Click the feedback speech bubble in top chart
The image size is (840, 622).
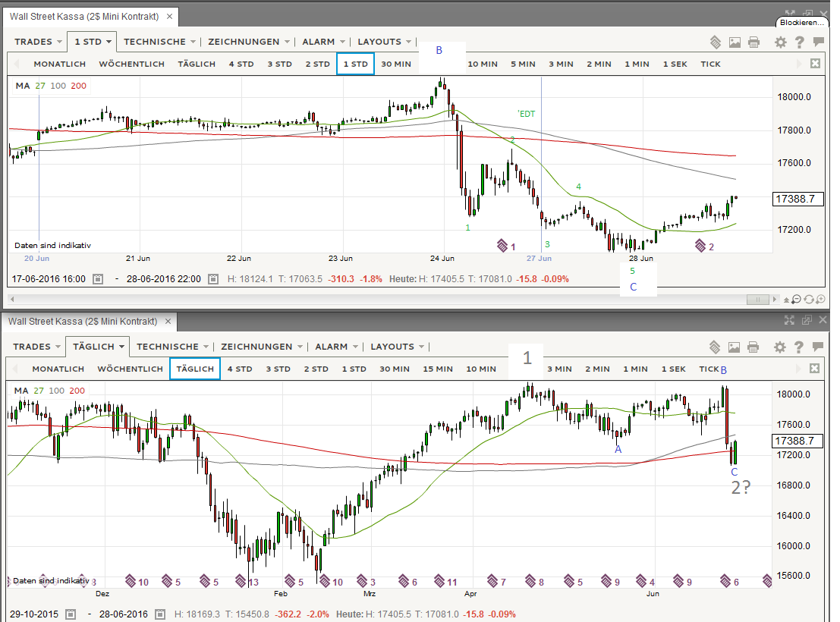pos(818,42)
